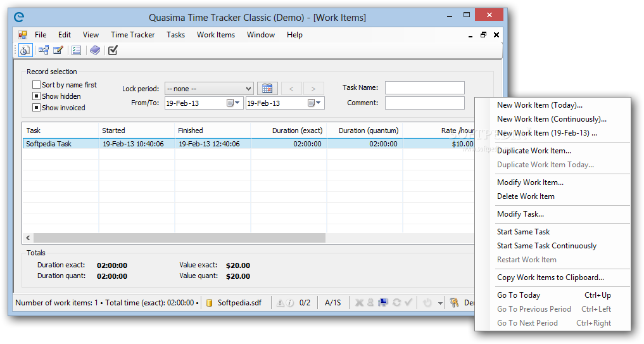This screenshot has height=344, width=644.
Task: Click the Started column header
Action: point(136,131)
